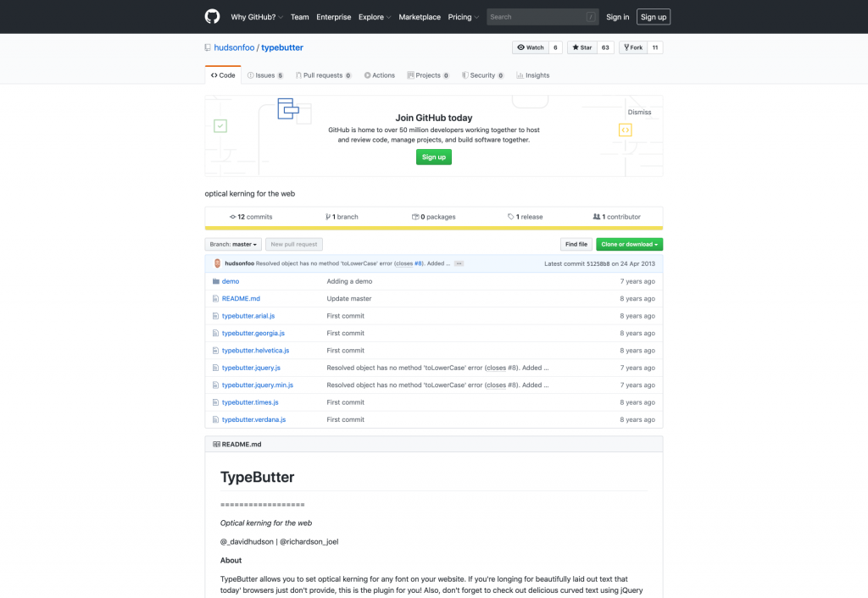Click the yellow language bar

pyautogui.click(x=433, y=228)
